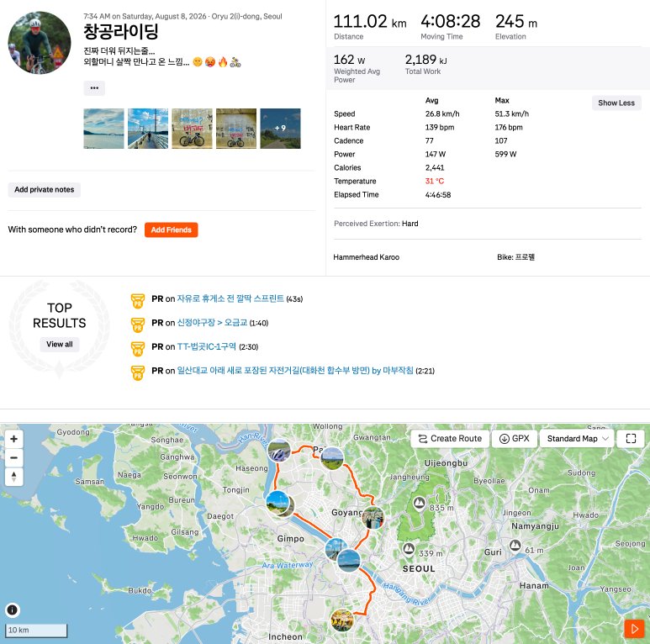Click the SEOUL label on map
Viewport: 650px width, 644px height.
[419, 569]
